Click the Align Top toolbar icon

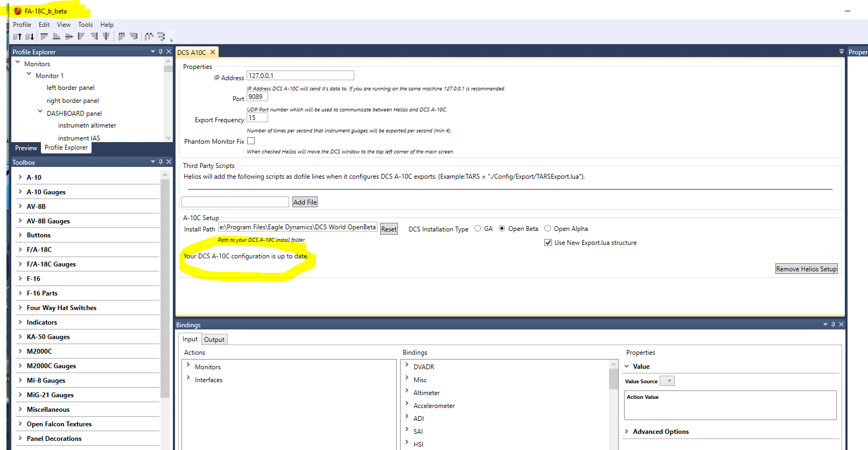click(x=44, y=37)
